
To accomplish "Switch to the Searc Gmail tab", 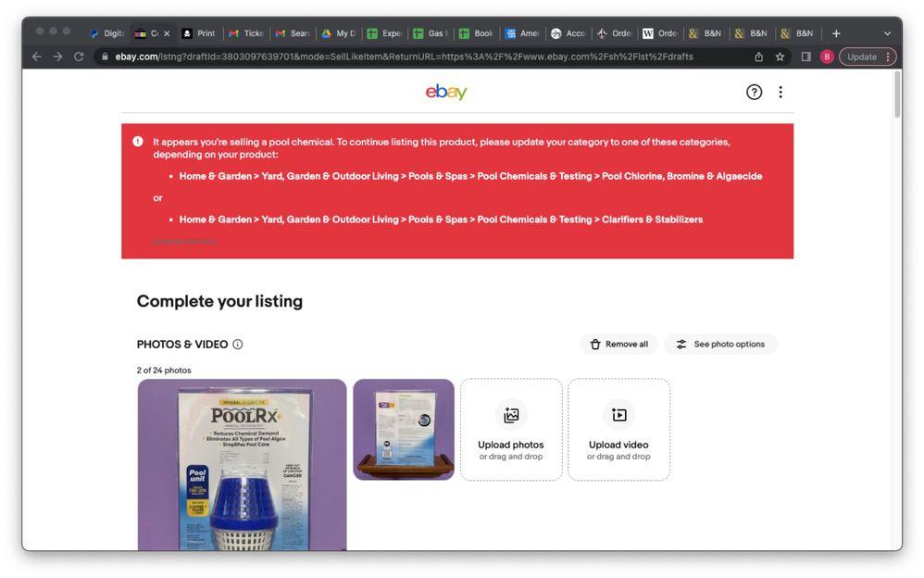I will 293,33.
